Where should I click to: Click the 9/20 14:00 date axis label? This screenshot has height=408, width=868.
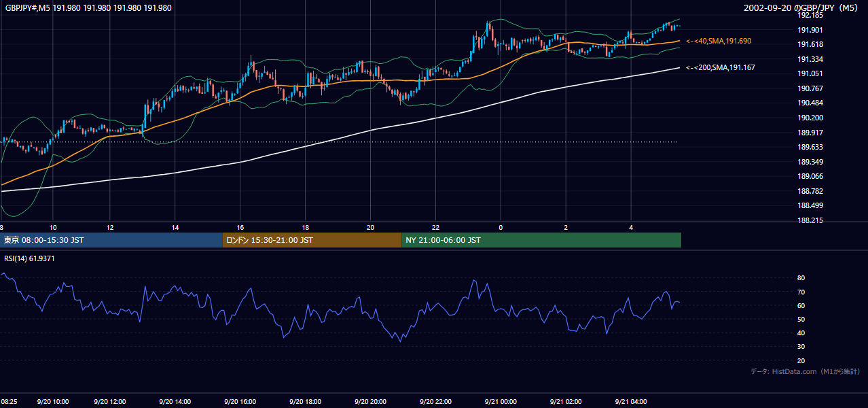click(x=175, y=402)
